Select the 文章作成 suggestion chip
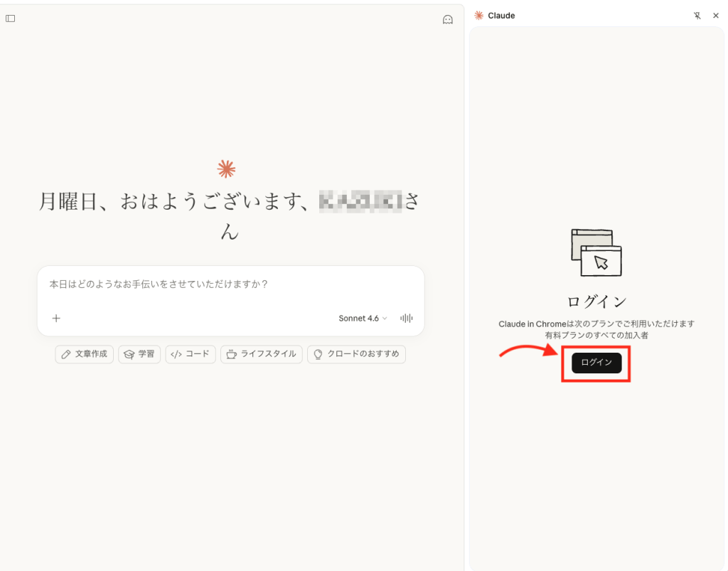 (x=85, y=354)
